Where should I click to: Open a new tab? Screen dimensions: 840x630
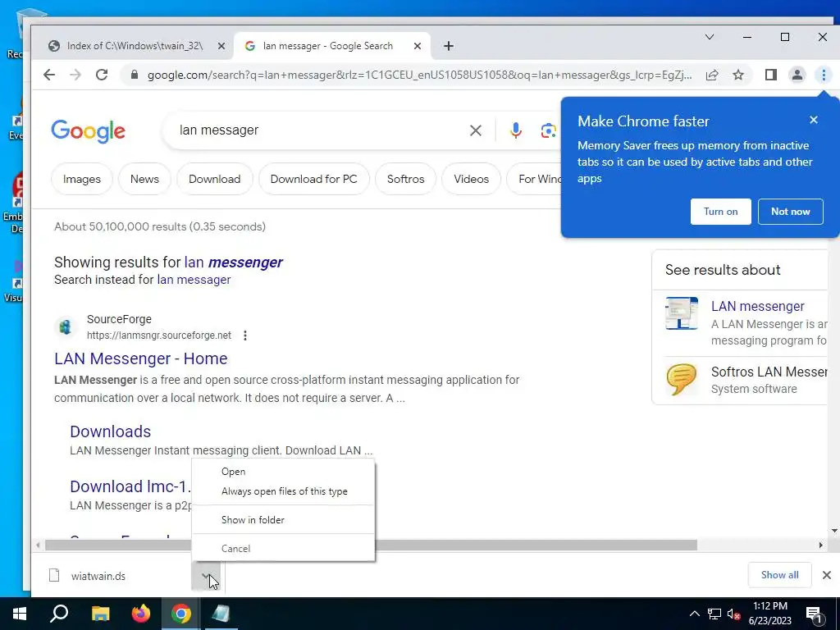coord(449,46)
